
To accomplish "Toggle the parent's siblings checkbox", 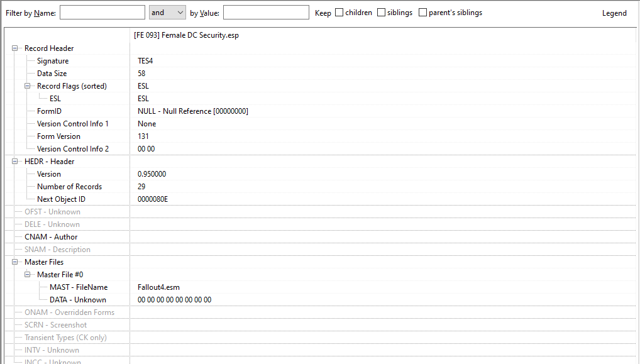I will 422,13.
